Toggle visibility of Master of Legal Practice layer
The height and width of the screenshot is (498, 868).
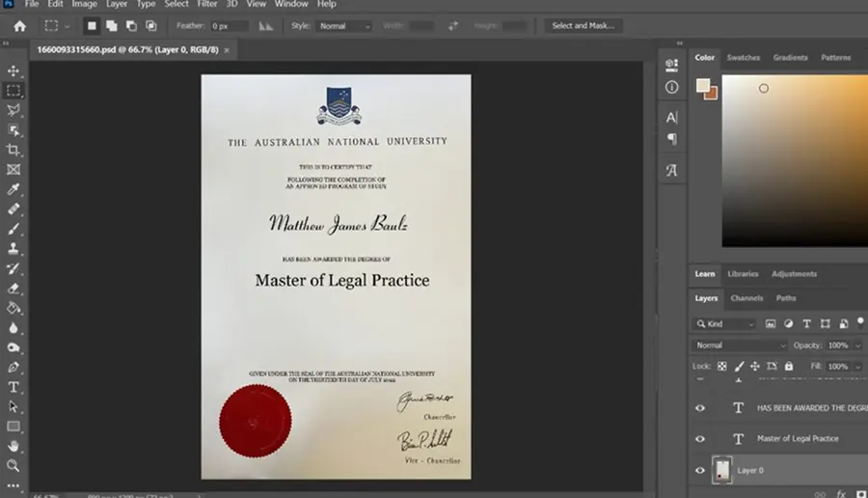[700, 439]
